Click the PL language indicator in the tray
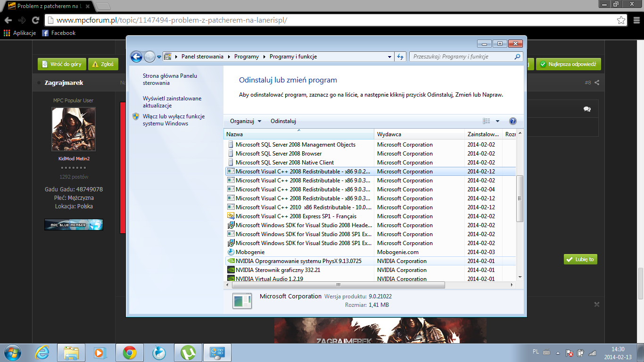This screenshot has width=644, height=362. click(536, 352)
